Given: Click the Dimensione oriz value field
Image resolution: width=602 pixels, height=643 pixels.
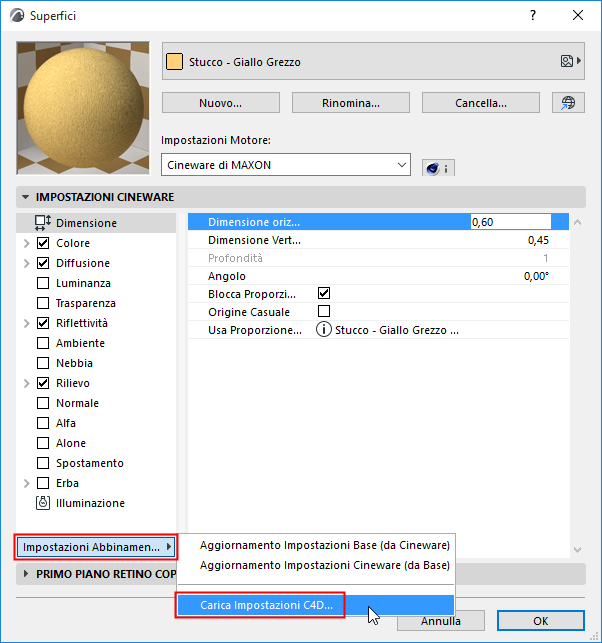Looking at the screenshot, I should click(511, 222).
